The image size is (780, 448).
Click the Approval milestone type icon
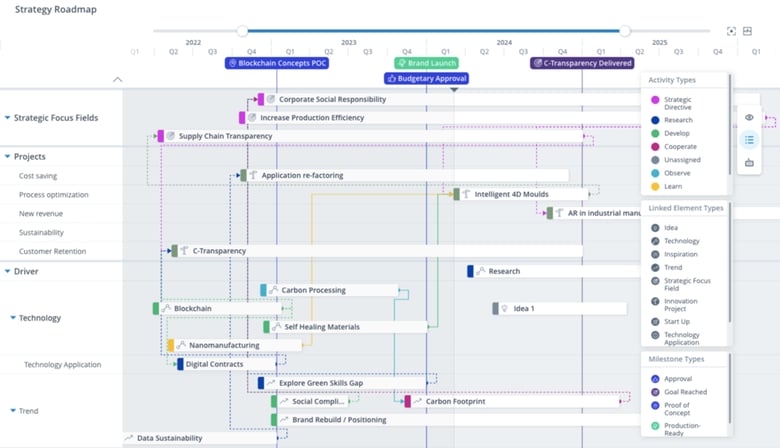point(655,379)
